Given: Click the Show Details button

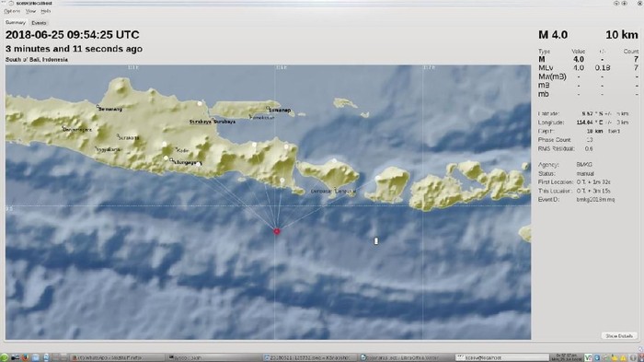Looking at the screenshot, I should 619,335.
